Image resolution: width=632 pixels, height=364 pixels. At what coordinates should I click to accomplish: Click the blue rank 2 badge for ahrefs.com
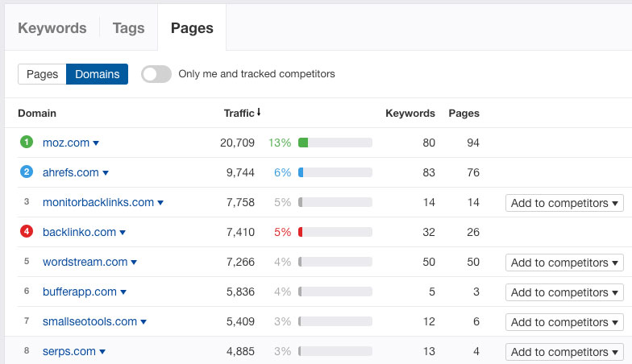[27, 172]
